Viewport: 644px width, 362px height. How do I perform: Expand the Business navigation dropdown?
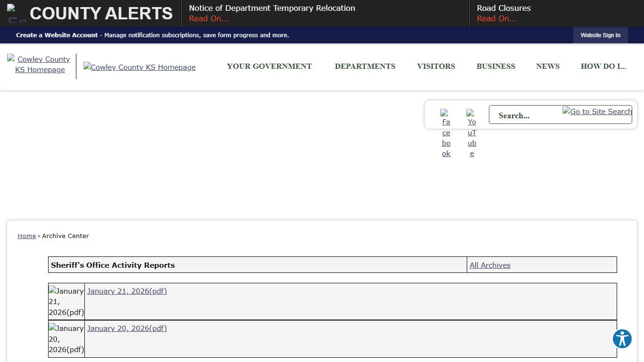(x=495, y=66)
